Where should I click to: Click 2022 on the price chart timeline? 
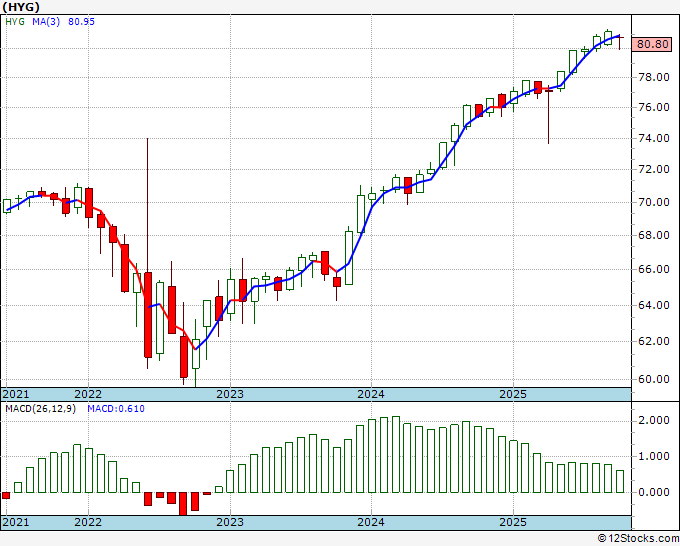[x=88, y=394]
